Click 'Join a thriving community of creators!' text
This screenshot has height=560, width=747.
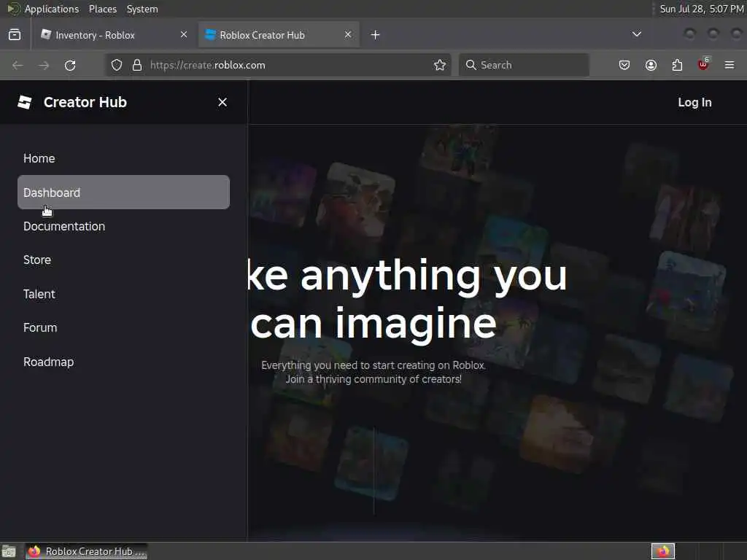(x=373, y=379)
